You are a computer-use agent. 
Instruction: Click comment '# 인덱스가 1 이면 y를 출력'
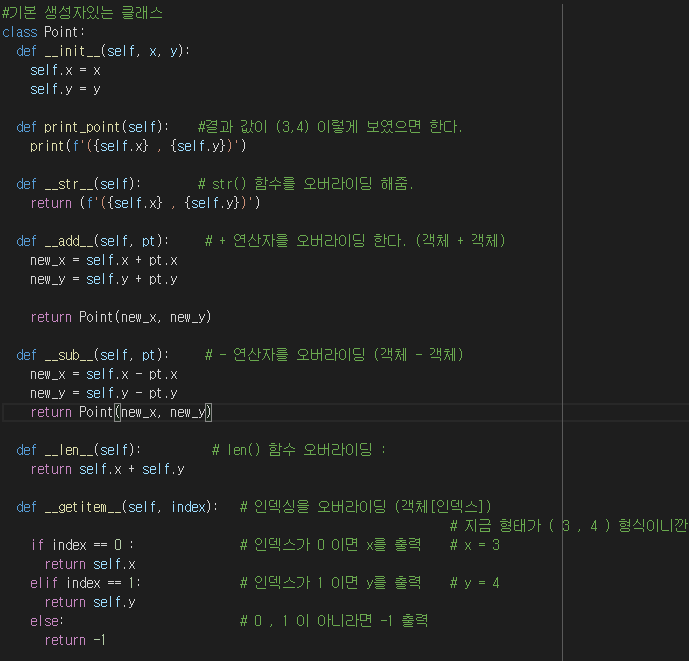coord(330,583)
